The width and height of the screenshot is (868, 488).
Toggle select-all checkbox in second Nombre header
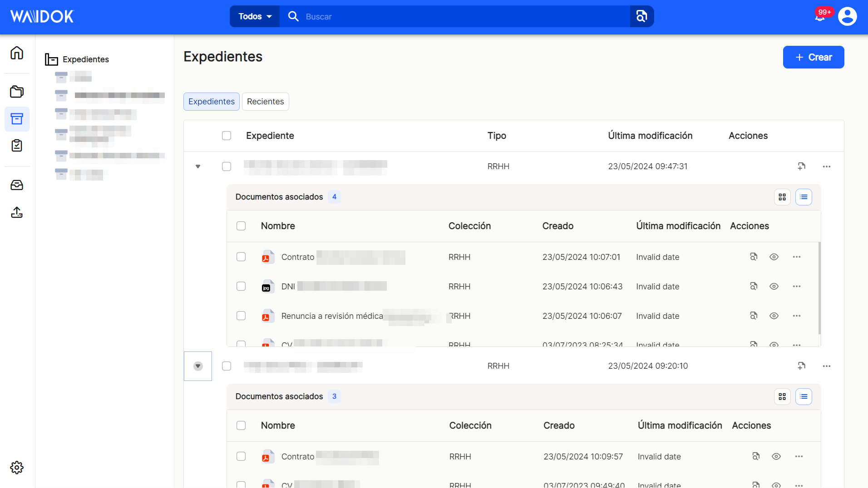coord(241,425)
